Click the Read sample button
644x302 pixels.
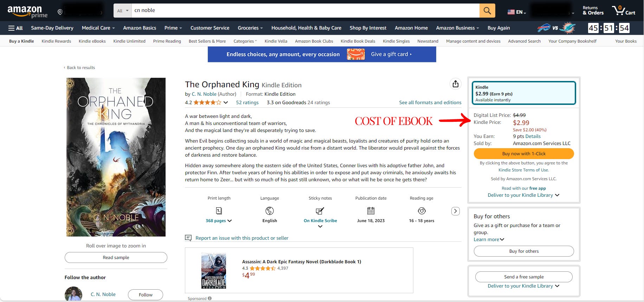point(116,258)
